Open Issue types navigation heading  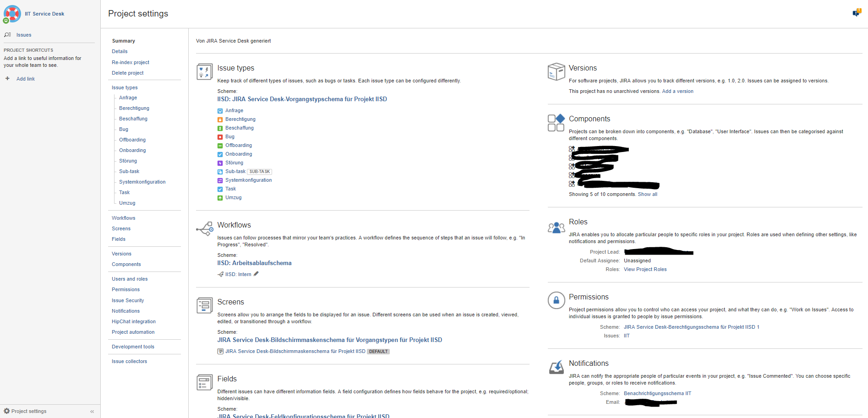(125, 87)
